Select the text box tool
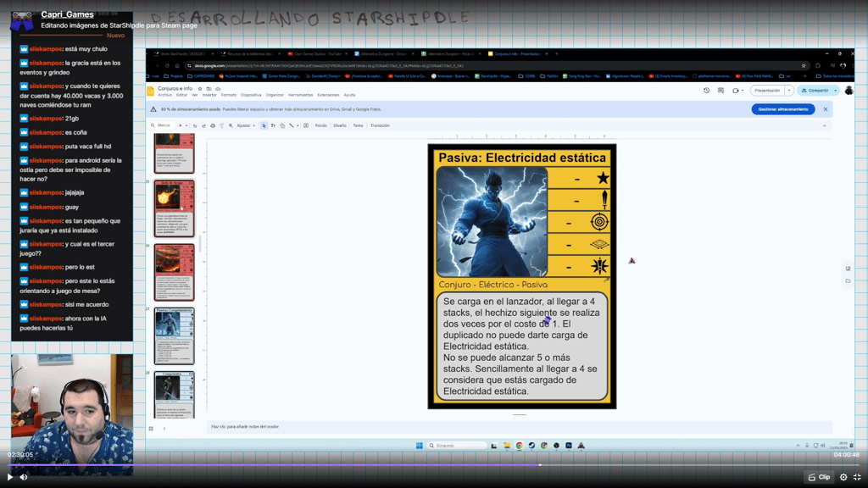The height and width of the screenshot is (488, 868). 273,125
